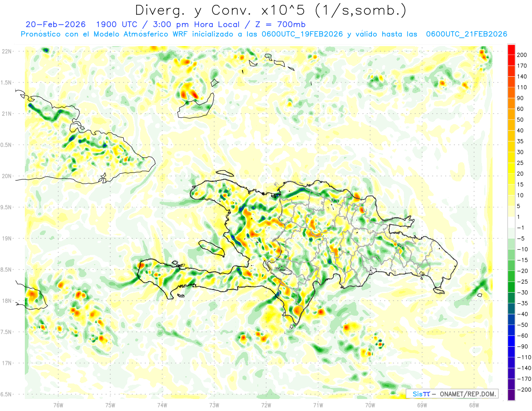Click the color bar label '5'
Viewport: 532px width, 411px height.
click(x=519, y=206)
